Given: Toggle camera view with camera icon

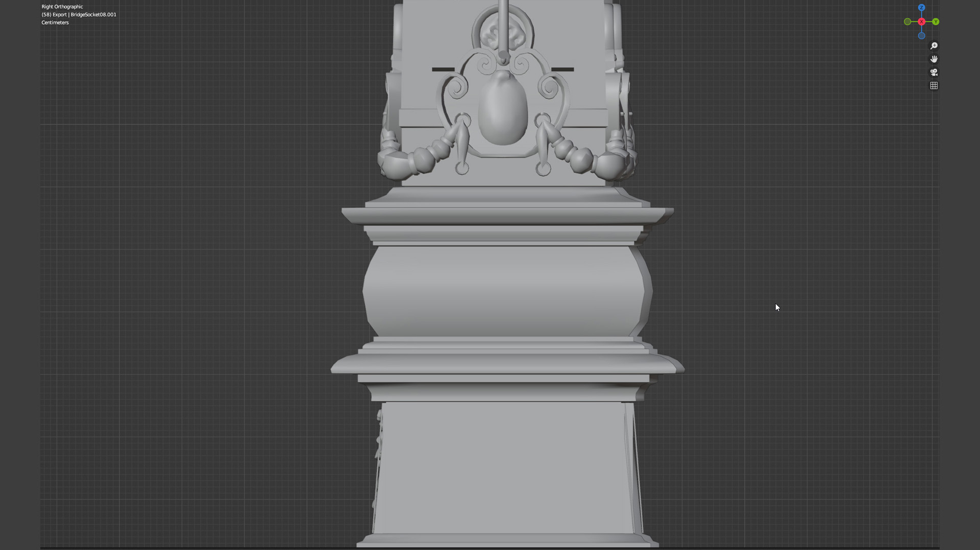Looking at the screenshot, I should (934, 72).
